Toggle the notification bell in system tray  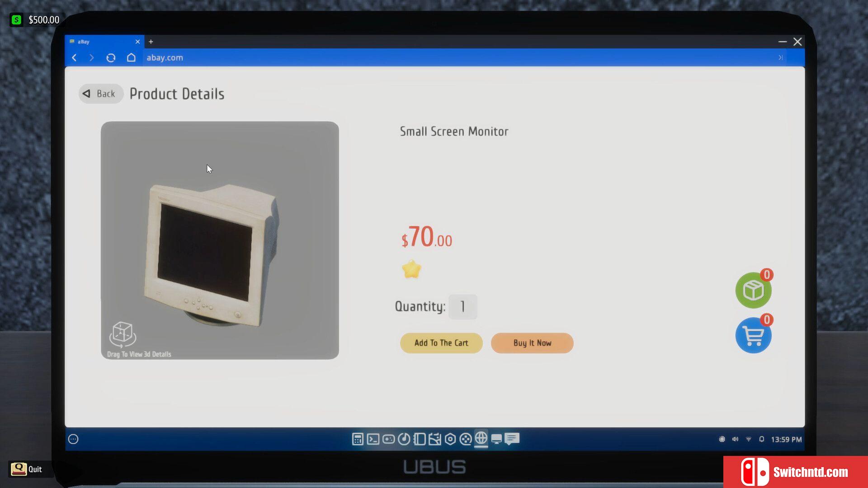pyautogui.click(x=761, y=439)
